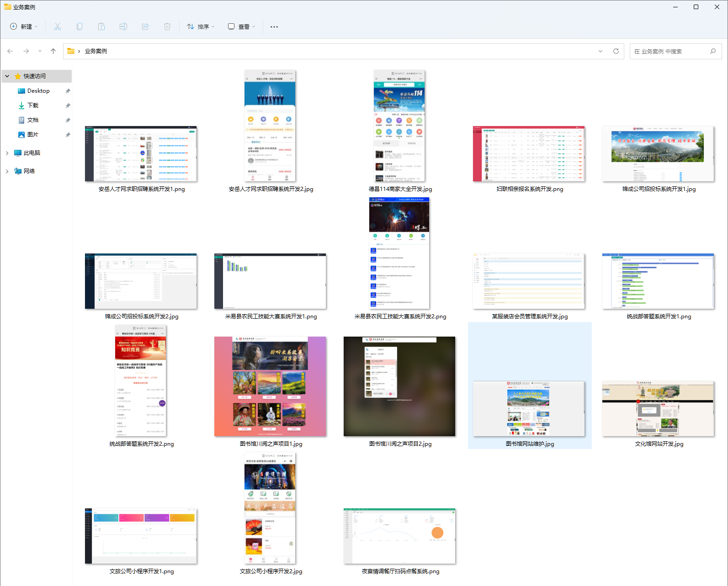
Task: Click thumbnail of 图书馆网站维护.jpg
Action: [x=529, y=409]
